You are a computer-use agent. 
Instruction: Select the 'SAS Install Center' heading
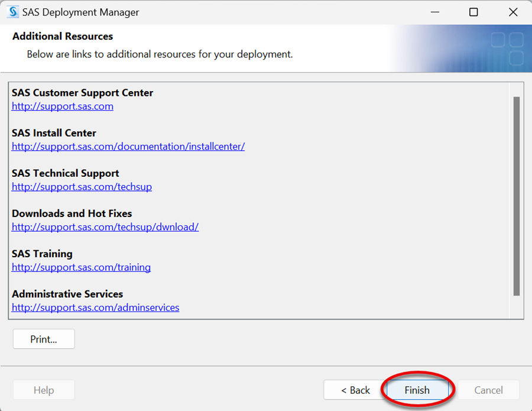coord(54,133)
